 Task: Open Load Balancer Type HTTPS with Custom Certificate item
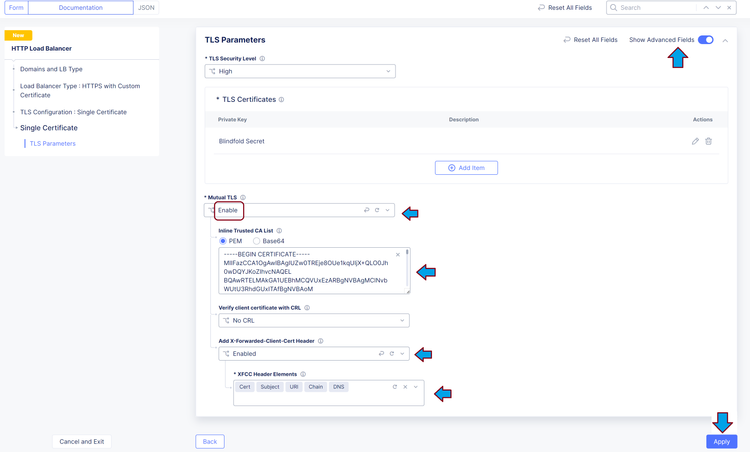(80, 90)
